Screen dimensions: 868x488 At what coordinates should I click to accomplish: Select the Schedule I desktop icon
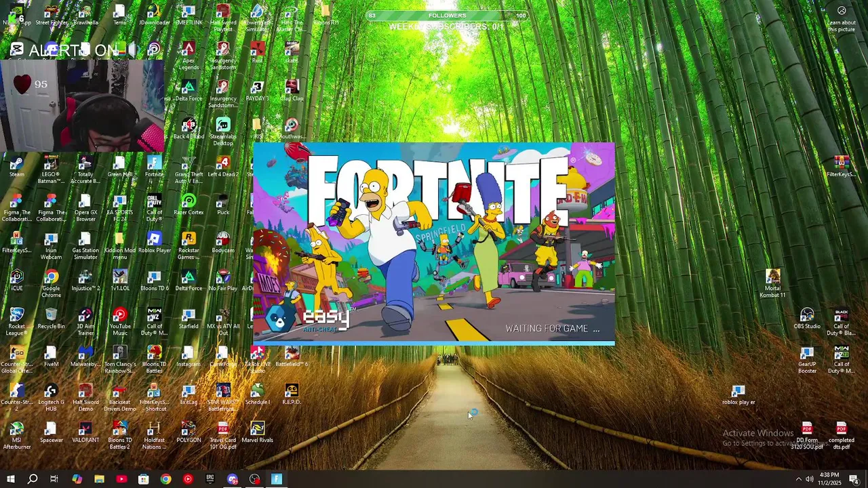(x=257, y=395)
